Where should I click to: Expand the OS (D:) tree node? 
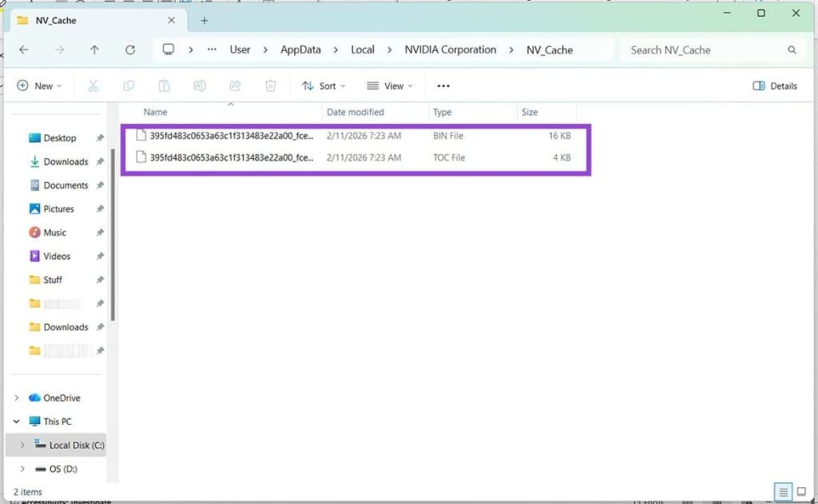coord(22,469)
